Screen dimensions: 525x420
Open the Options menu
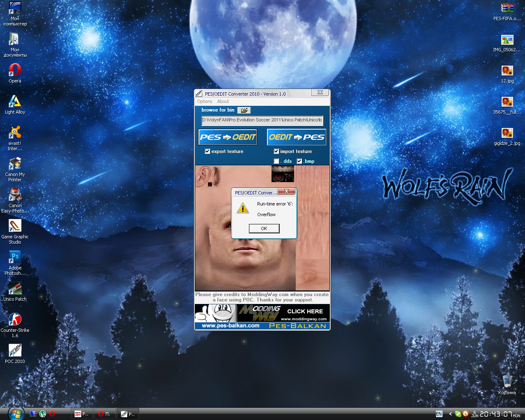tap(205, 101)
